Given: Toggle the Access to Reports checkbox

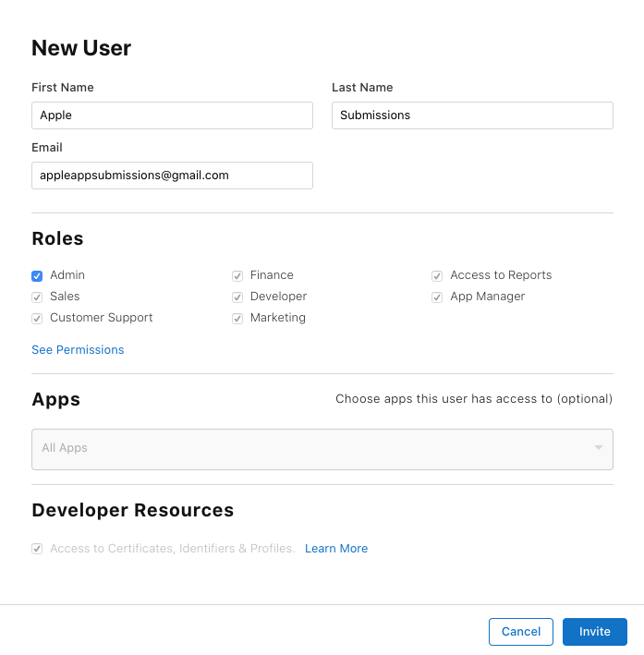Looking at the screenshot, I should click(437, 275).
